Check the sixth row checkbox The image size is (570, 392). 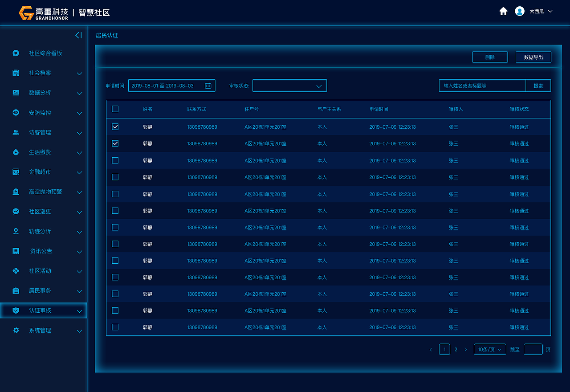point(115,210)
